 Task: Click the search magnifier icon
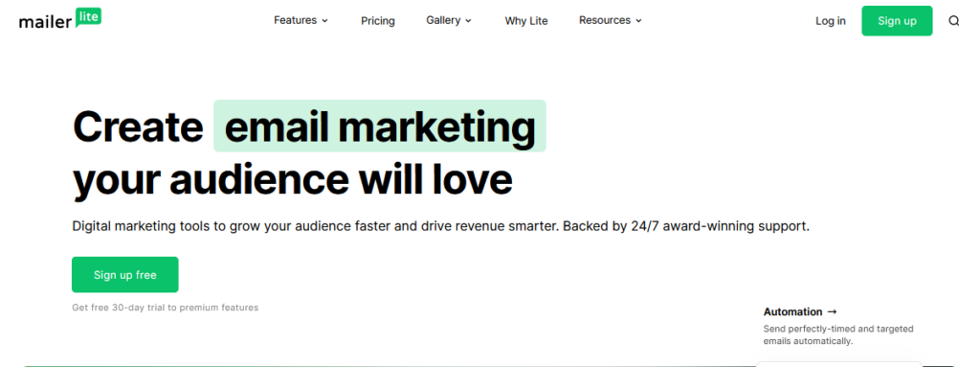click(x=954, y=21)
